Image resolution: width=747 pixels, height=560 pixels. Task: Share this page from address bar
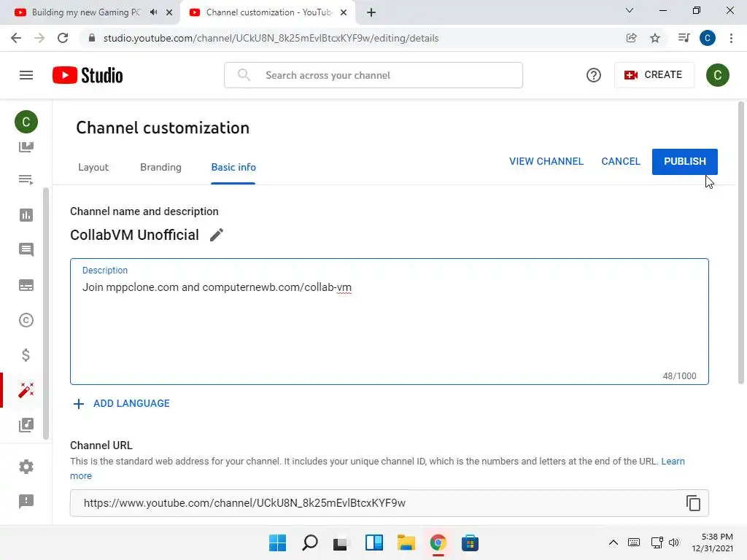coord(631,38)
